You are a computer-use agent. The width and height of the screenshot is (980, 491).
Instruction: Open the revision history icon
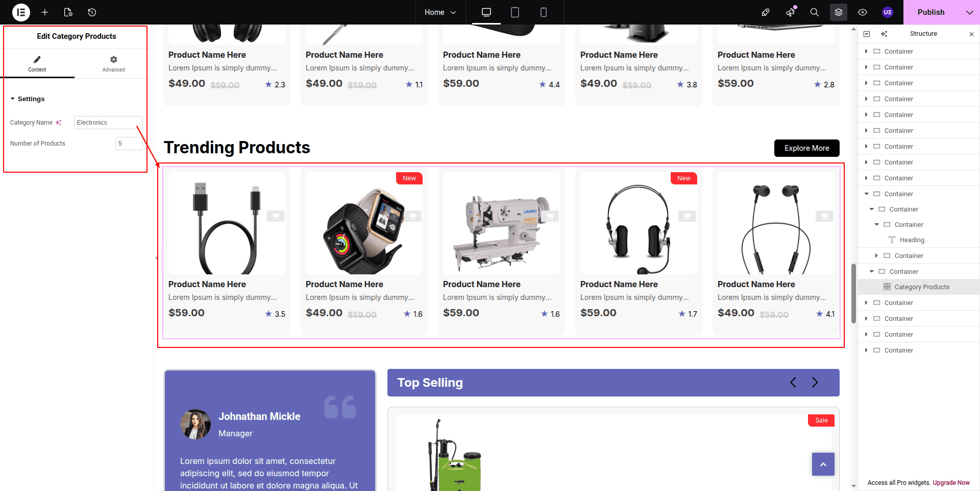click(92, 12)
